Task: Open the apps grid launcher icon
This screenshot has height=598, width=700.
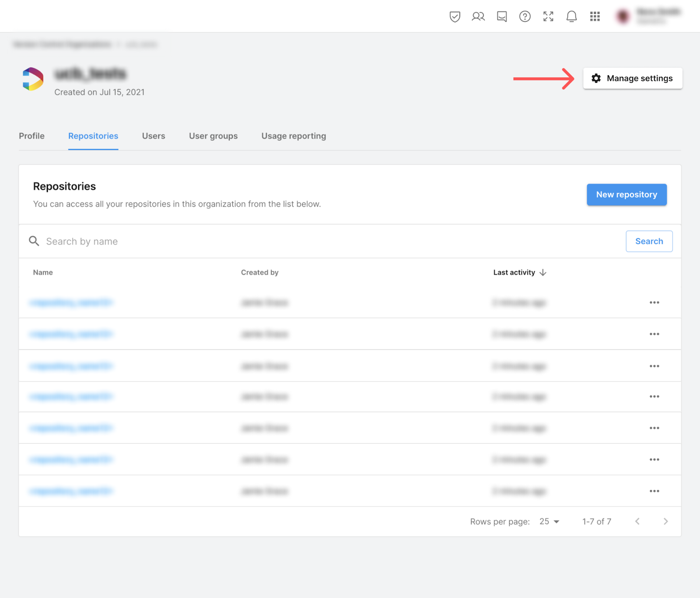Action: [x=595, y=17]
